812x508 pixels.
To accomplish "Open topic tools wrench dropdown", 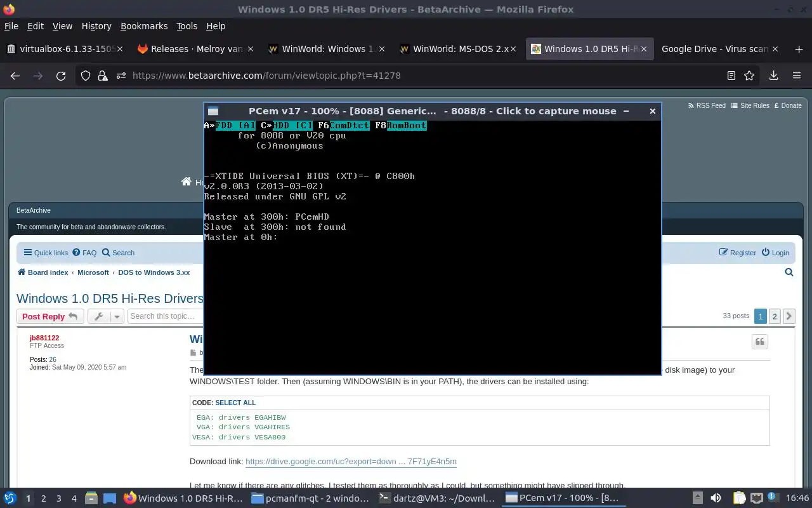I will click(105, 316).
